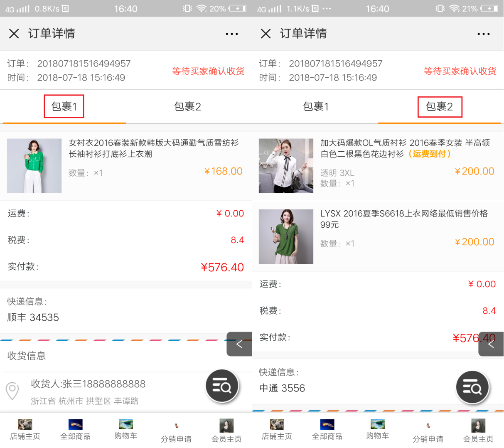The width and height of the screenshot is (504, 448).
Task: Switch to 包裹1 tab on right screen
Action: tap(316, 107)
